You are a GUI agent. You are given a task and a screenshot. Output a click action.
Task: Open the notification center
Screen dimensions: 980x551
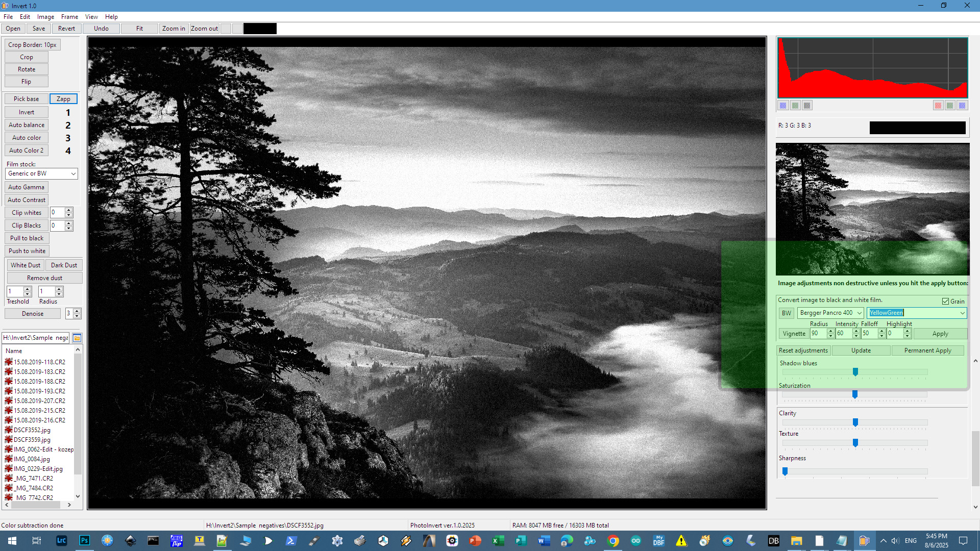click(x=963, y=541)
